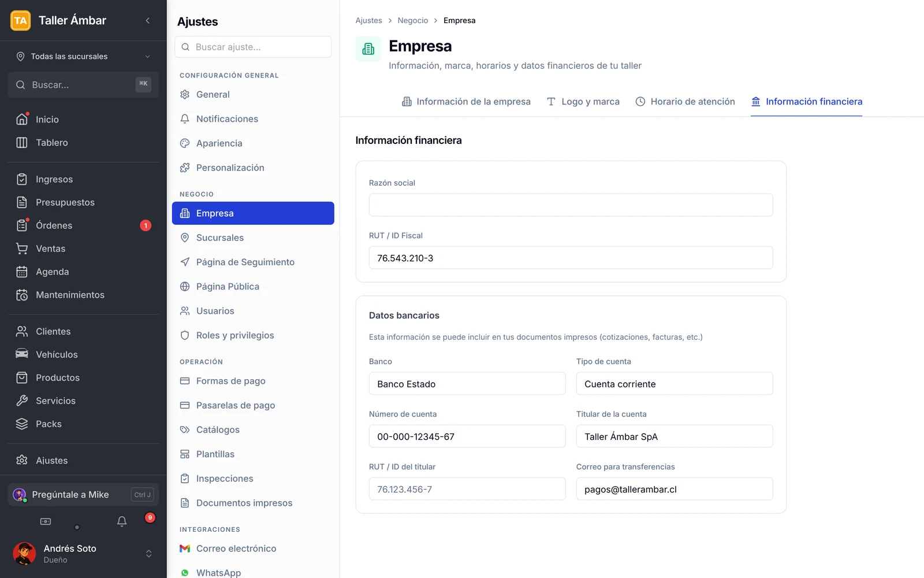Open the notifications bell icon
This screenshot has width=924, height=578.
[122, 521]
